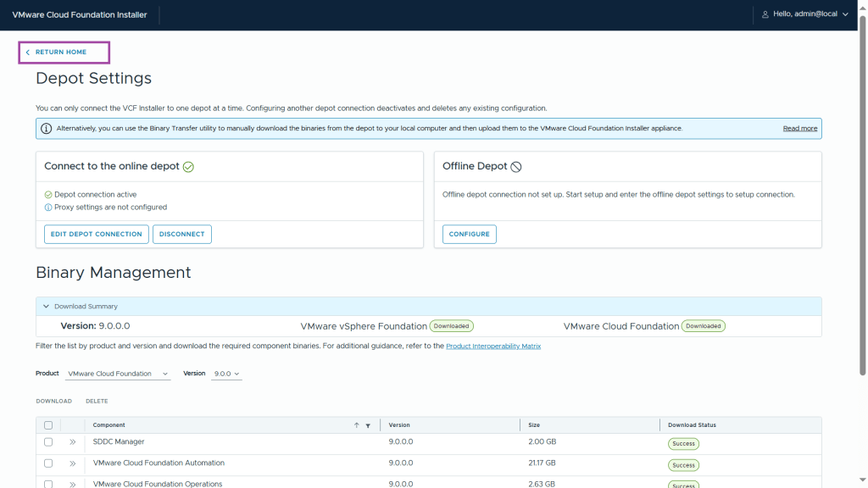Configure the offline depot
The height and width of the screenshot is (488, 868).
click(x=469, y=234)
